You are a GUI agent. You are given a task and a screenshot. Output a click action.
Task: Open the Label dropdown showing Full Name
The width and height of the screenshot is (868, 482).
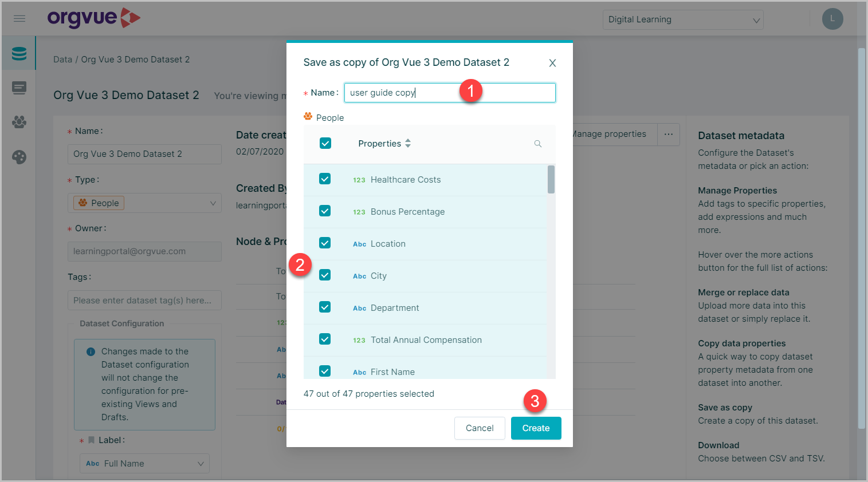(144, 464)
